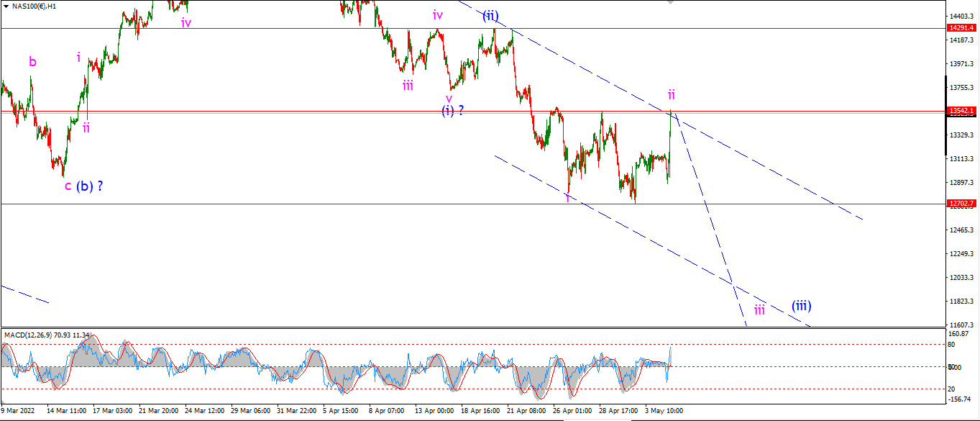This screenshot has height=421, width=980.
Task: Select the blue (ii) wave label
Action: click(490, 15)
